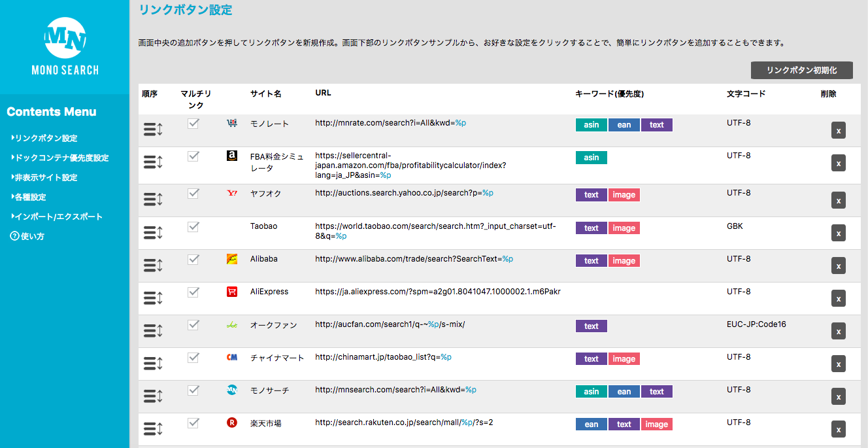Image resolution: width=868 pixels, height=448 pixels.
Task: Click the text tag in Taobao row
Action: point(592,228)
